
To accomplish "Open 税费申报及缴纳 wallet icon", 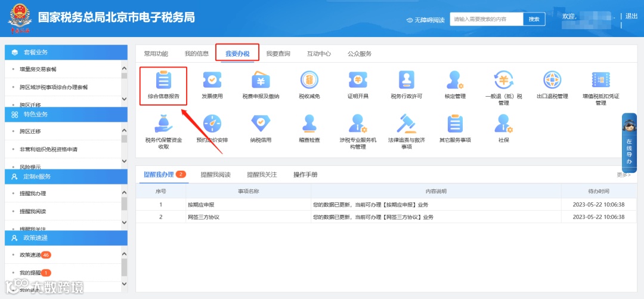I will (x=261, y=80).
